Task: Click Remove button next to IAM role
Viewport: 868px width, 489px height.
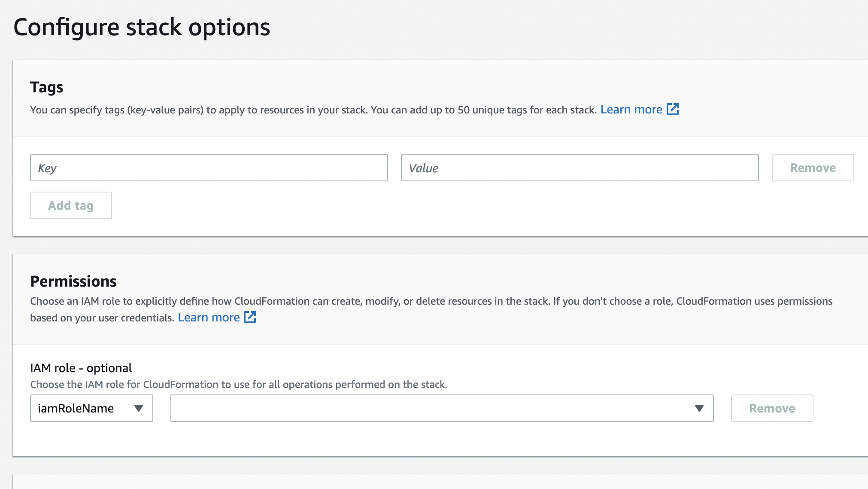Action: click(x=772, y=408)
